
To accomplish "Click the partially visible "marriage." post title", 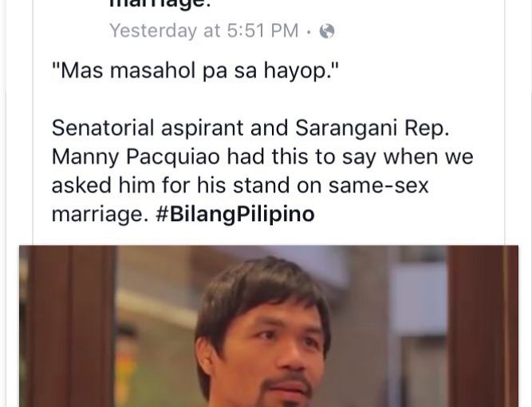I will (x=160, y=5).
